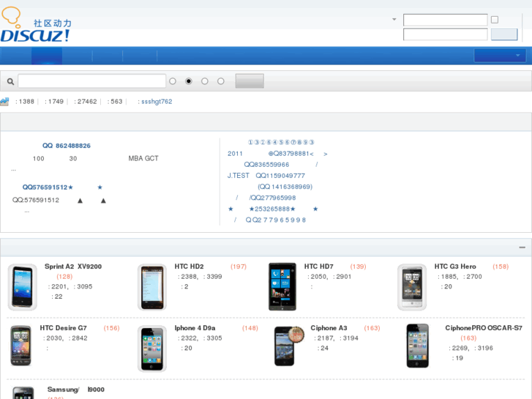Open the HTC HD2 phone image
The image size is (532, 399).
coord(152,287)
